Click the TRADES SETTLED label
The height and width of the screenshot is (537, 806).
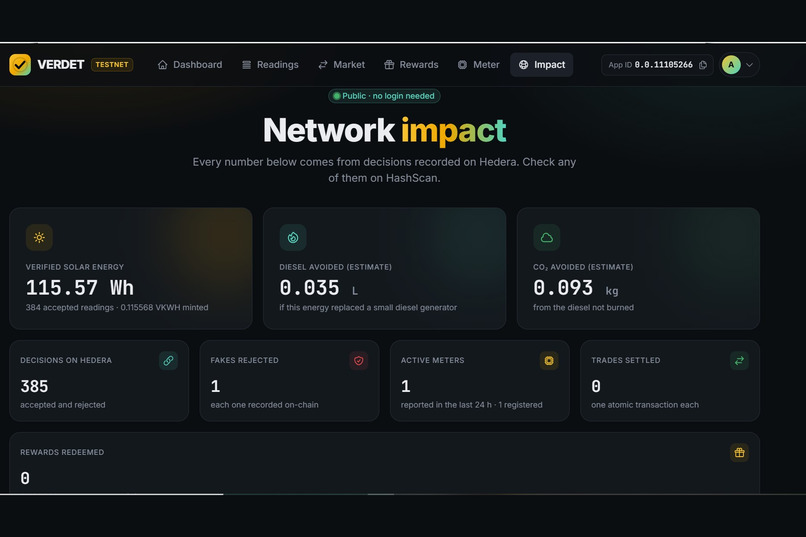coord(626,360)
